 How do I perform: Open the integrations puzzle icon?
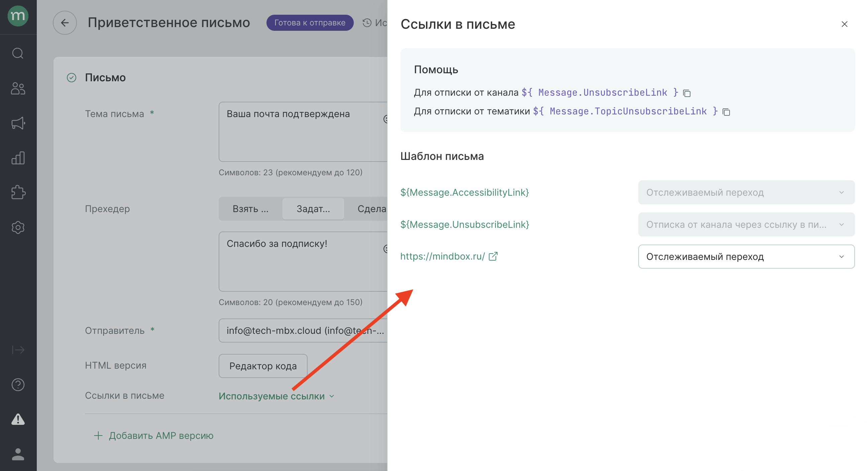[x=18, y=192]
